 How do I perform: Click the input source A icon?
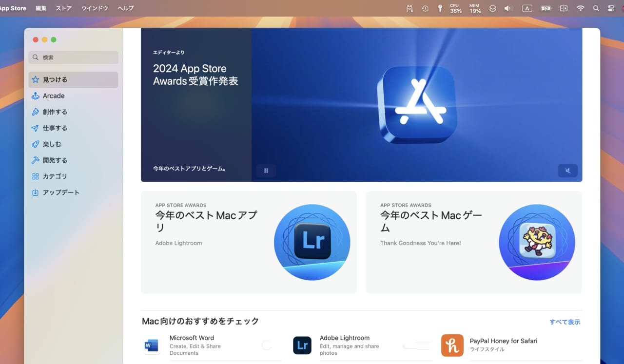[x=527, y=8]
